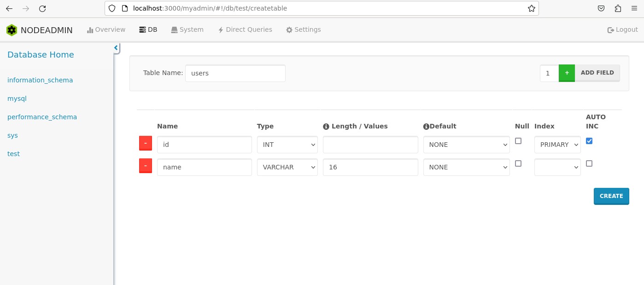Open the browser extensions puzzle icon
Image resolution: width=644 pixels, height=285 pixels.
[618, 8]
